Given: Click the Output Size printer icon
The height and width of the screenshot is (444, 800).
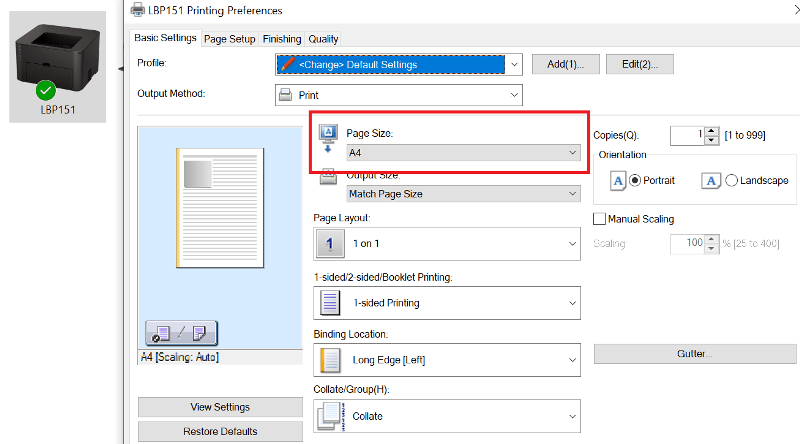Looking at the screenshot, I should 328,177.
